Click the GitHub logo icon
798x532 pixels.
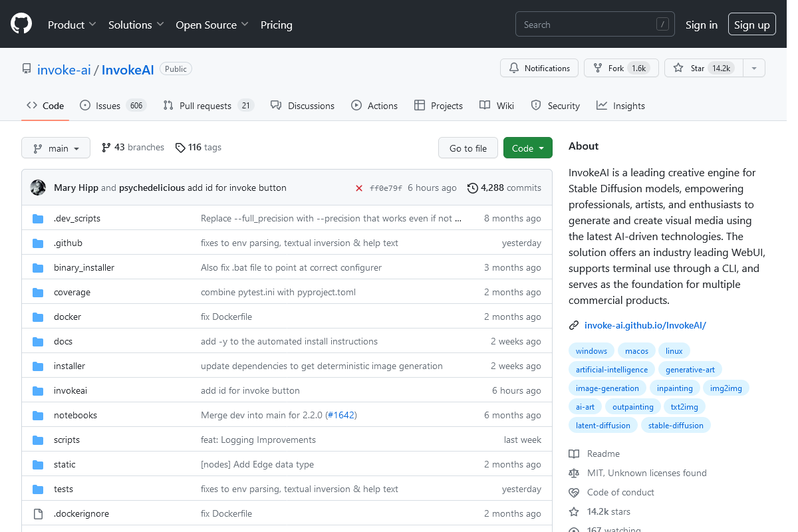point(21,24)
